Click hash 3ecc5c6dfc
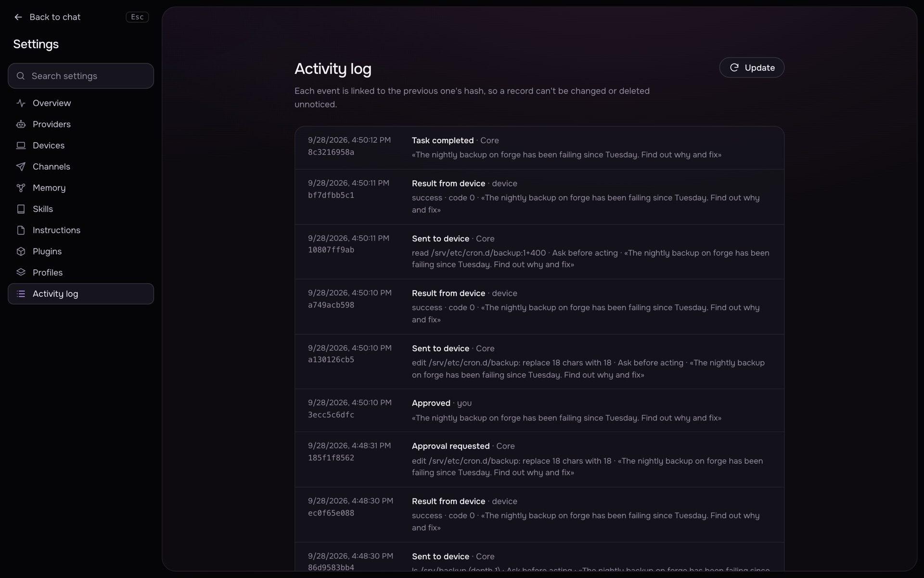Viewport: 924px width, 578px height. (331, 415)
